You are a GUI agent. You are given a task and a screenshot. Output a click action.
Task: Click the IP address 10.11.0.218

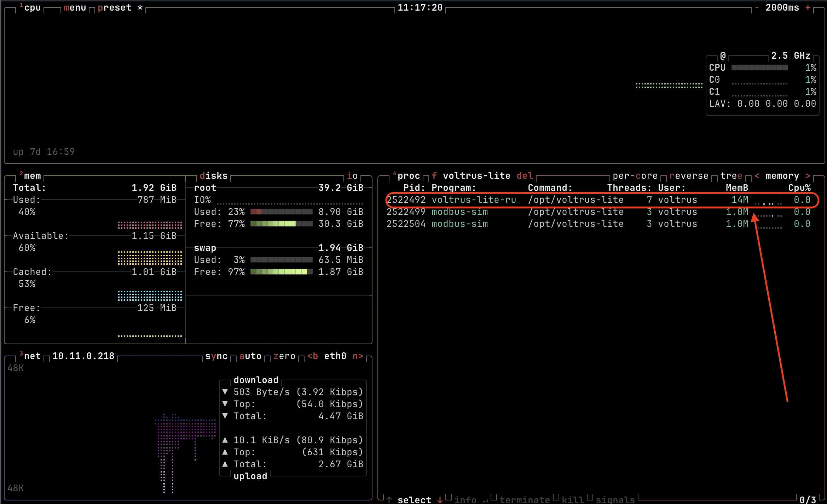[83, 356]
